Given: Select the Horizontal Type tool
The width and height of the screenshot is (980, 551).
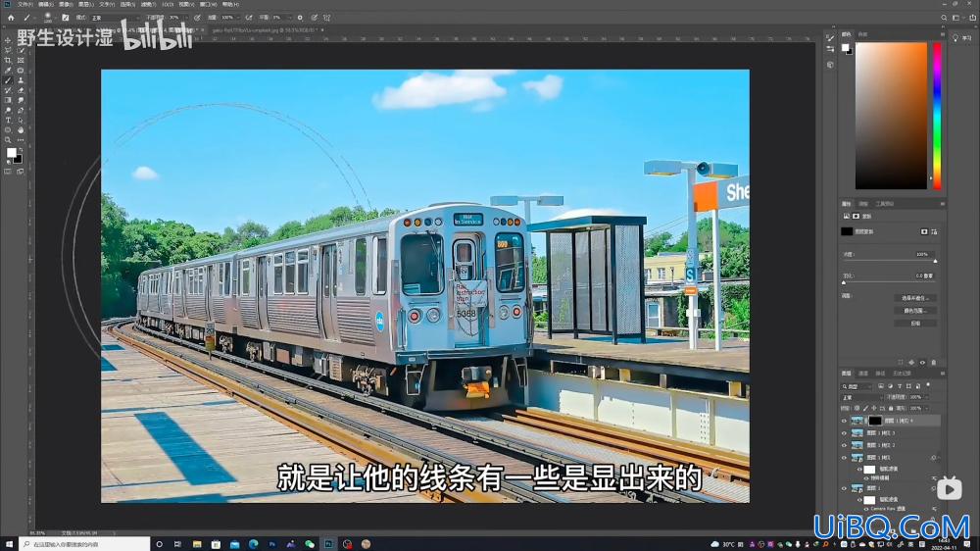Looking at the screenshot, I should [x=8, y=120].
